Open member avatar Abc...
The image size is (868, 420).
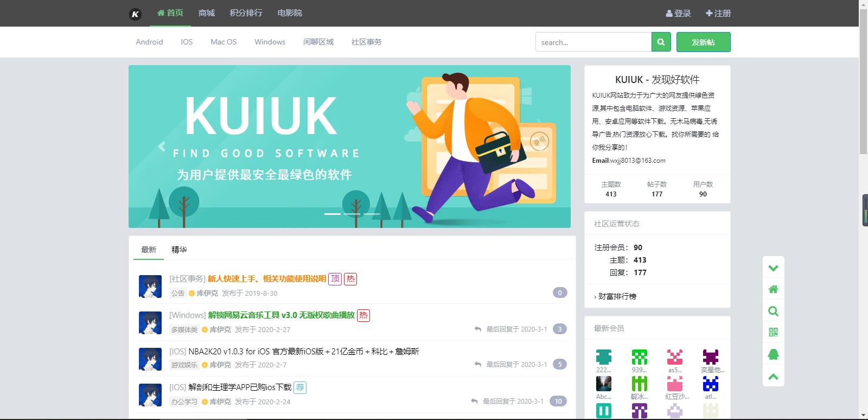(604, 384)
